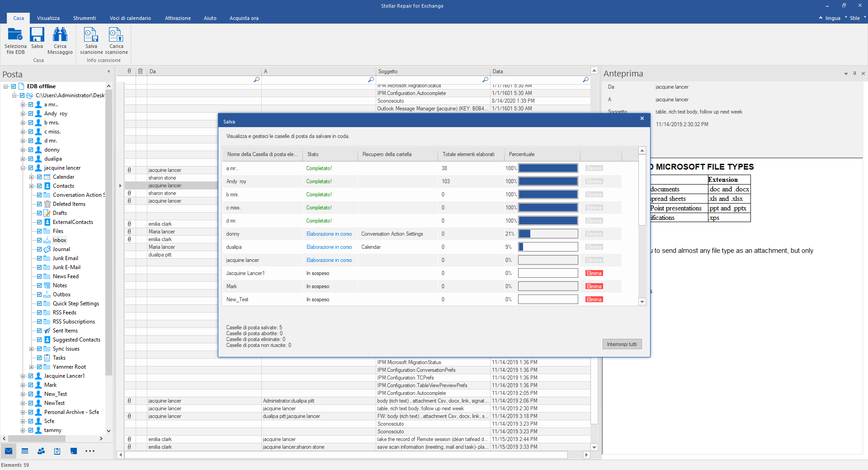Click search magnifier in Da filter field
The width and height of the screenshot is (868, 470).
tap(256, 80)
